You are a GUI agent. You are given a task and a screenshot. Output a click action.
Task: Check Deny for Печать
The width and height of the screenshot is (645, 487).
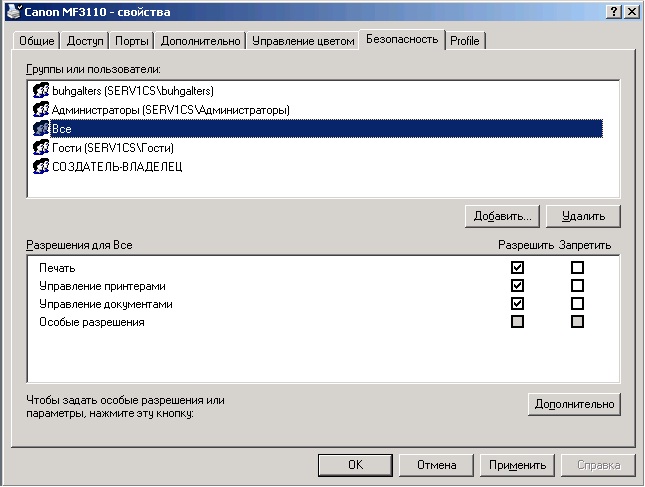tap(577, 267)
